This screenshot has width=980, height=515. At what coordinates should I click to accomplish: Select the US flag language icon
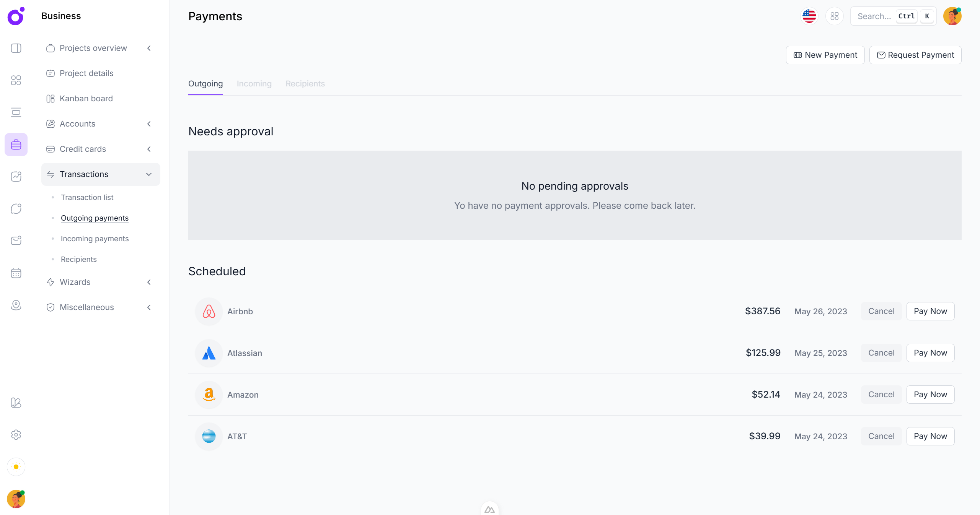click(x=809, y=16)
